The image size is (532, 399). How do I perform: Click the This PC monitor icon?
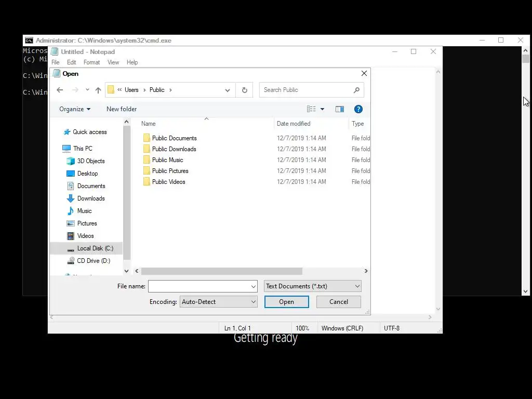pos(66,148)
